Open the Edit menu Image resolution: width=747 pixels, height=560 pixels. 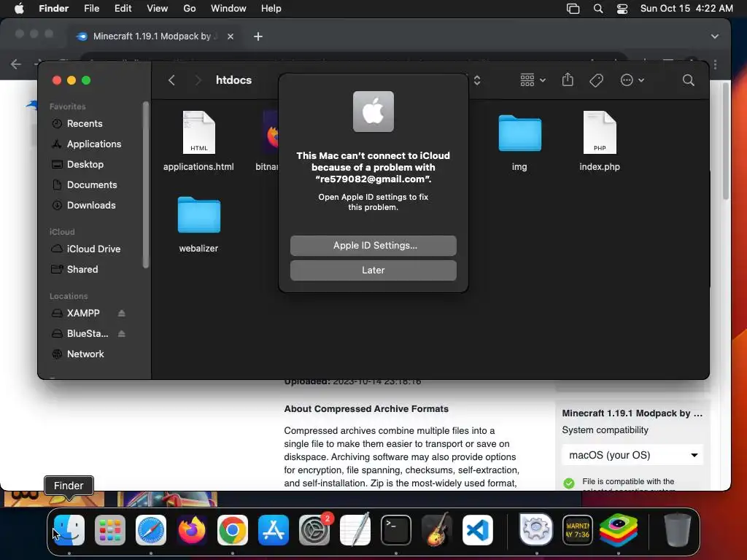click(123, 9)
